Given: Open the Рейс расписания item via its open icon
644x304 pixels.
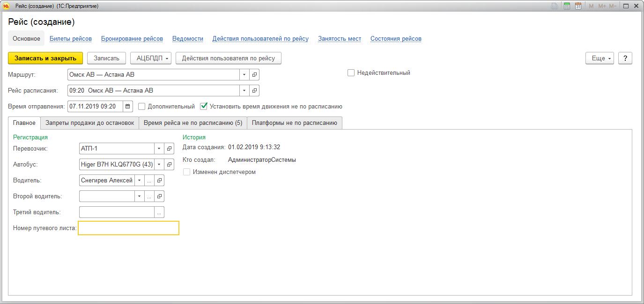Looking at the screenshot, I should (254, 90).
